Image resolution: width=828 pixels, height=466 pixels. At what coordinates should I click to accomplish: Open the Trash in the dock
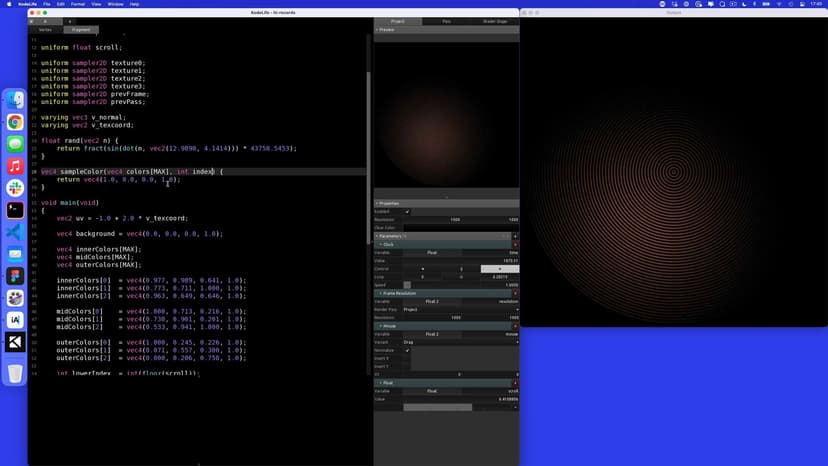point(15,373)
